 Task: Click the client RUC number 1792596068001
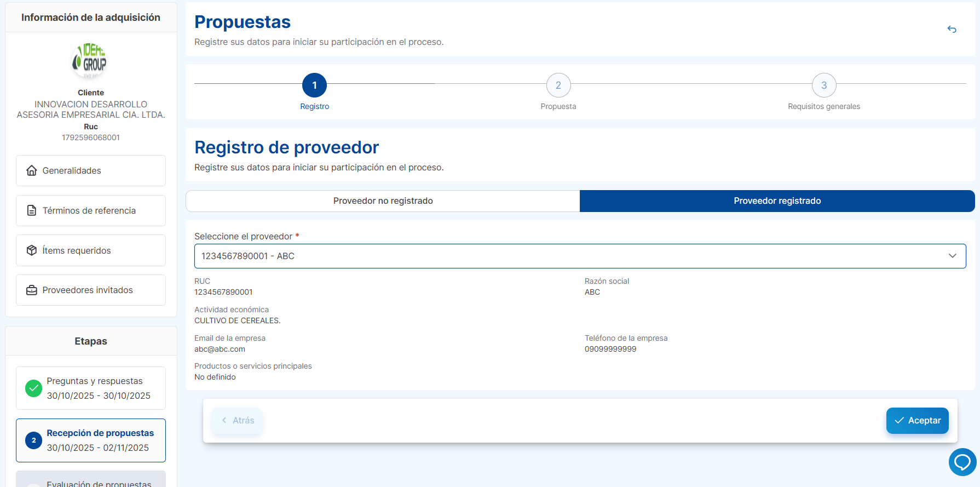click(91, 137)
